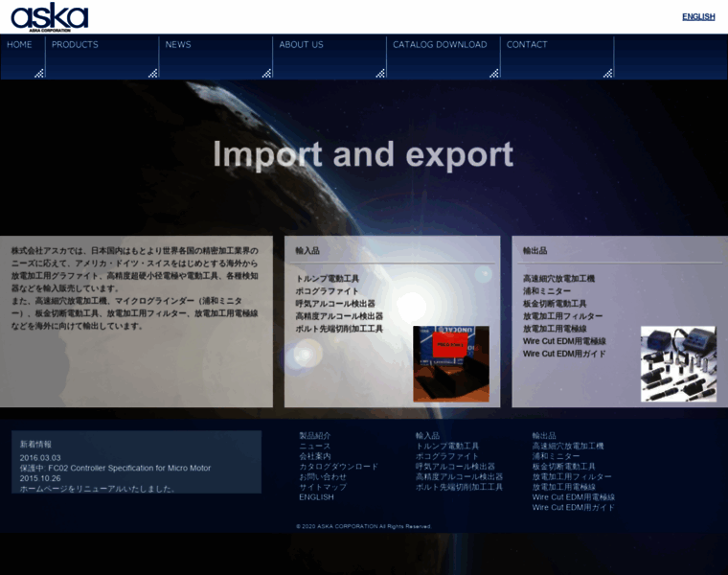
Task: Open the CATALOG DOWNLOAD menu item
Action: [x=444, y=57]
